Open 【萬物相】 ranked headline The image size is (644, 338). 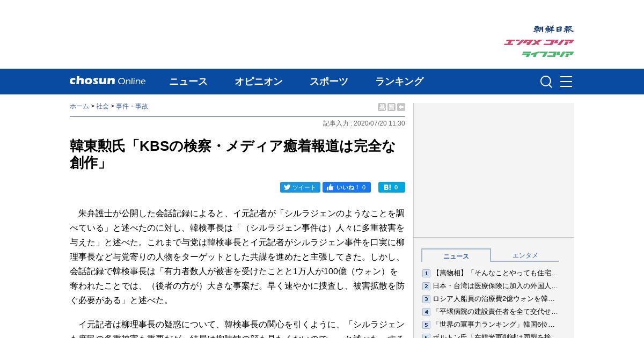tap(495, 273)
